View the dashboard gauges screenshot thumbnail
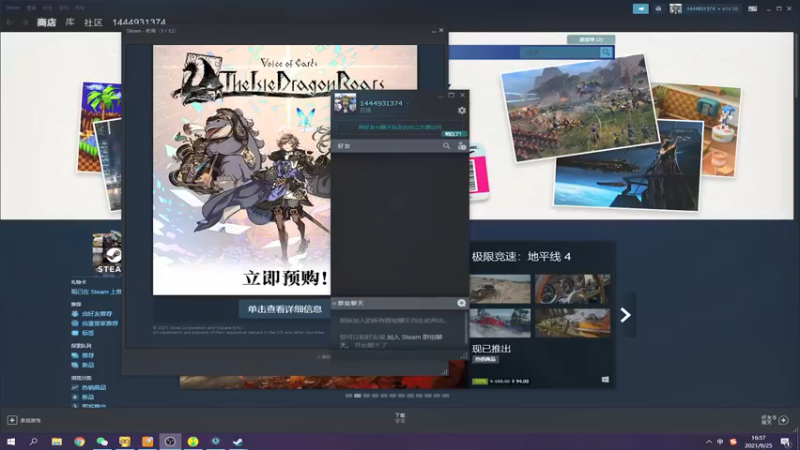 [x=572, y=289]
